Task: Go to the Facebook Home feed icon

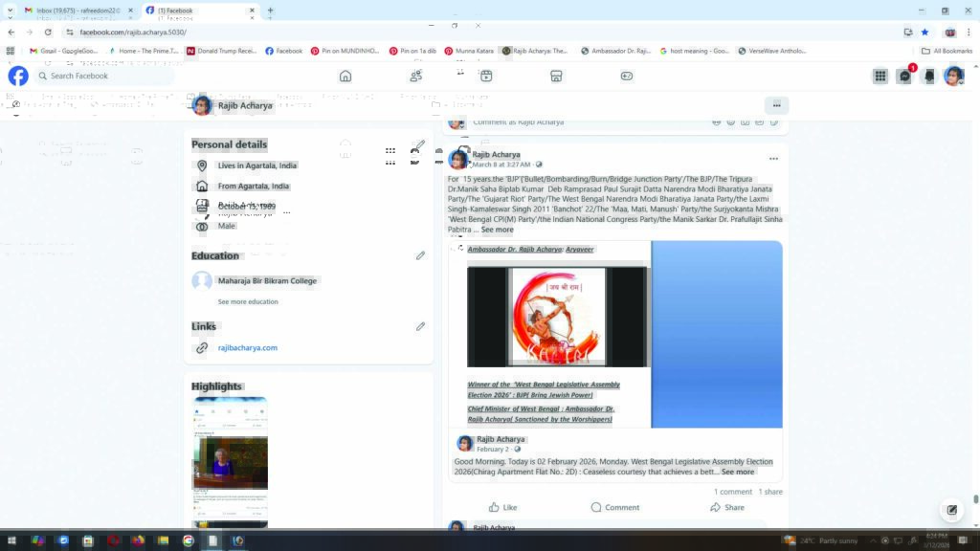Action: pos(345,77)
